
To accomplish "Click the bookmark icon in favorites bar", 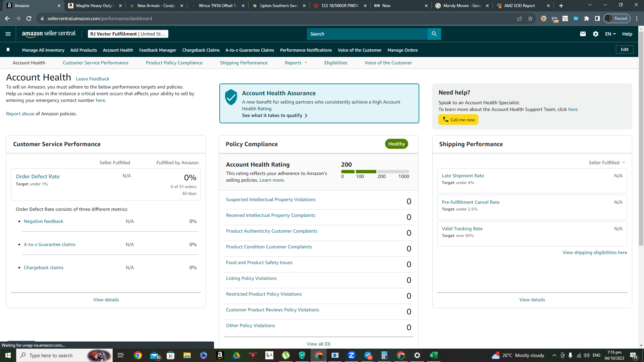I will pos(8,50).
